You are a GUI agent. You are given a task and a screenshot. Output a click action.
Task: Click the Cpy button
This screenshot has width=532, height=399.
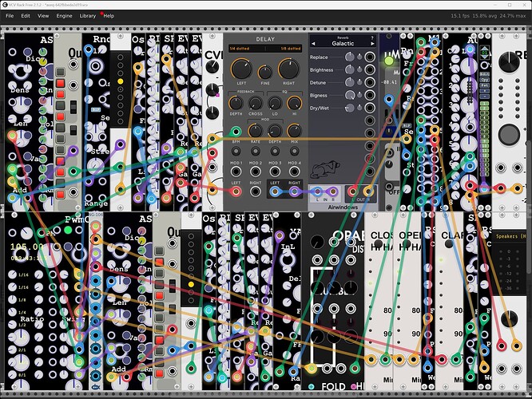pyautogui.click(x=484, y=80)
